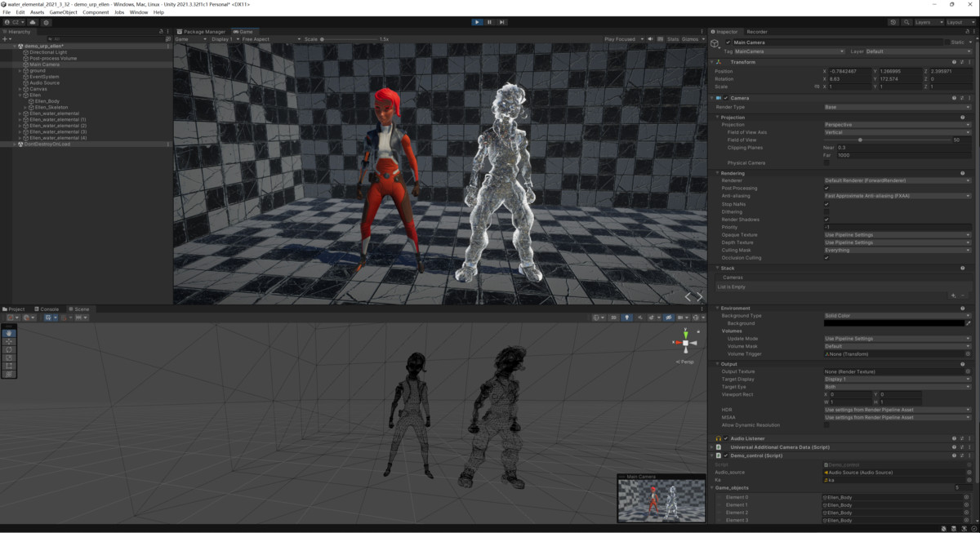This screenshot has width=980, height=533.
Task: Expand the ground object in Hierarchy
Action: 20,71
